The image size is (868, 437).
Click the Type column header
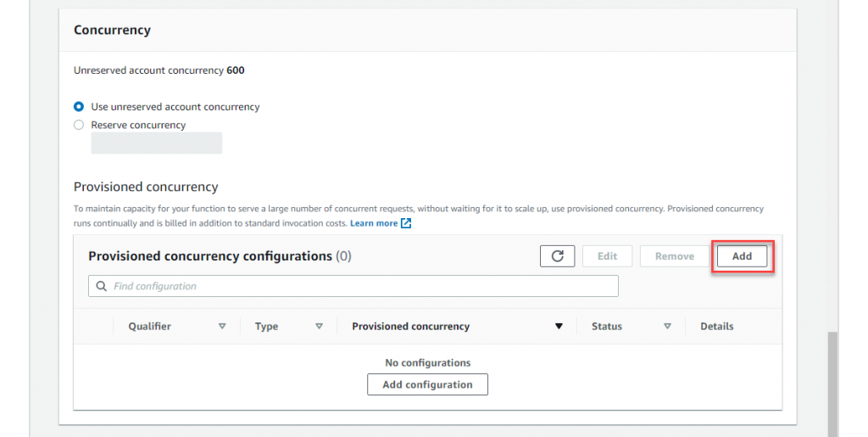pyautogui.click(x=266, y=326)
